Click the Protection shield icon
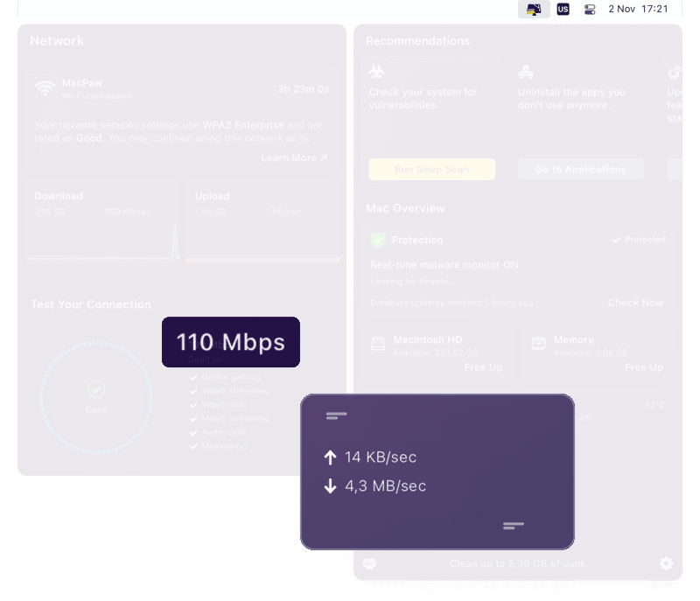Screen dimensions: 700x601 point(378,240)
